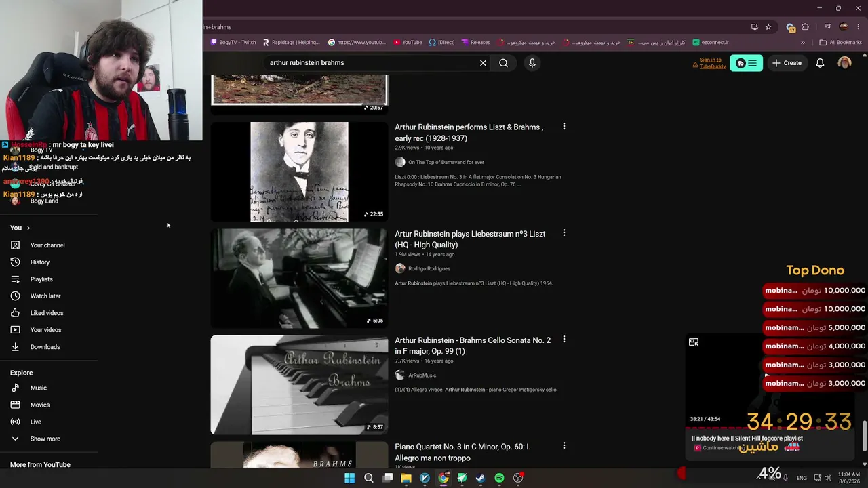Click the Music icon under Explore
Image resolution: width=868 pixels, height=488 pixels.
pos(15,388)
